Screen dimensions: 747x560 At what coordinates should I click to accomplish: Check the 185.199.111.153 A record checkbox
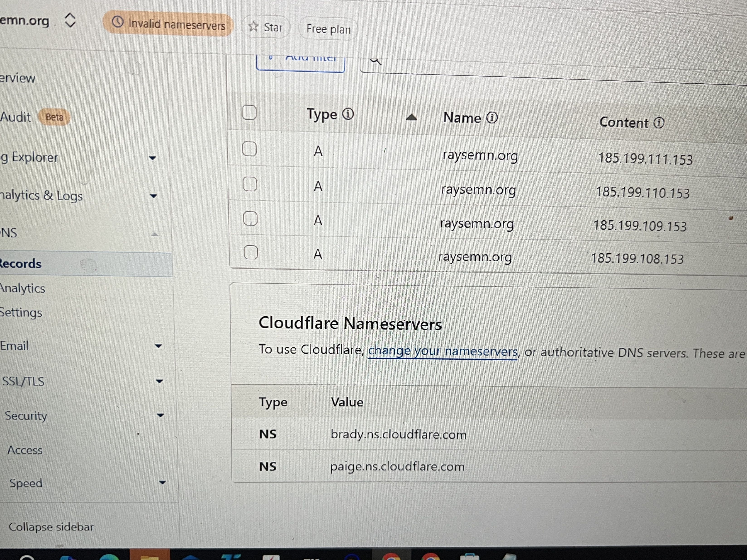click(x=250, y=149)
